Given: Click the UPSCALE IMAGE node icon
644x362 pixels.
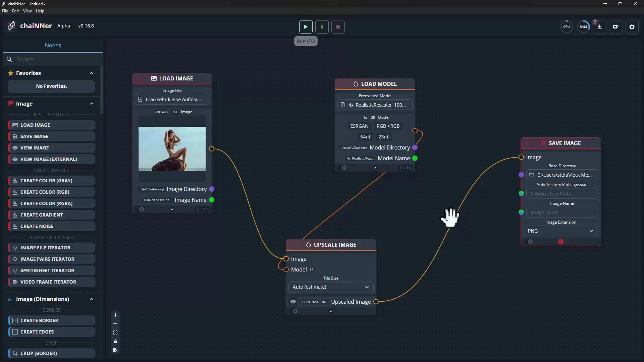Looking at the screenshot, I should 308,244.
